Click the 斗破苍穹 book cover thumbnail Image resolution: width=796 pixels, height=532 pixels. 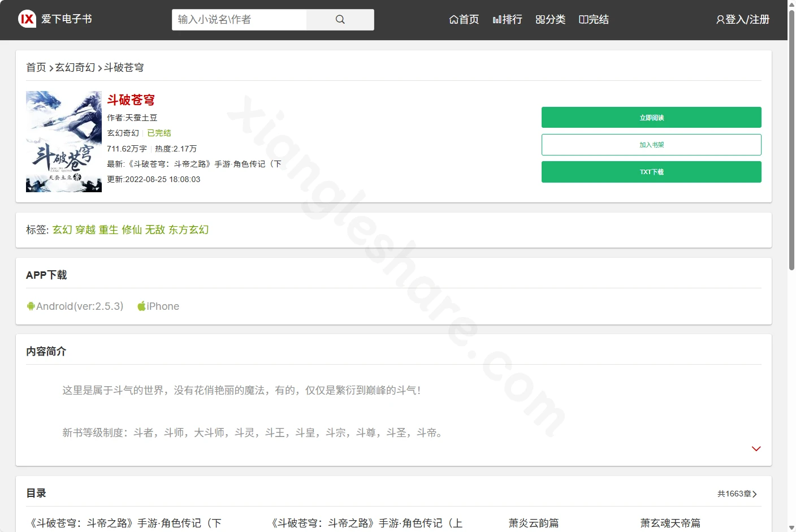(64, 142)
